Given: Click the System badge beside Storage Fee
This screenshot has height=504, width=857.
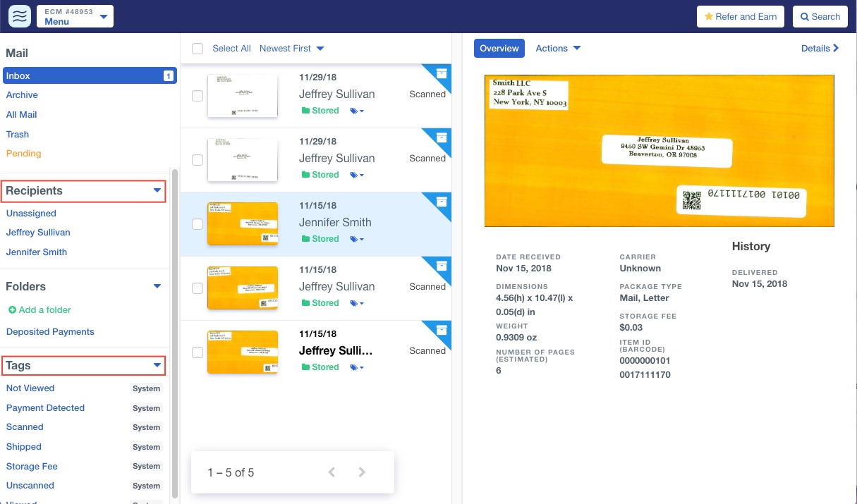Looking at the screenshot, I should pyautogui.click(x=146, y=467).
